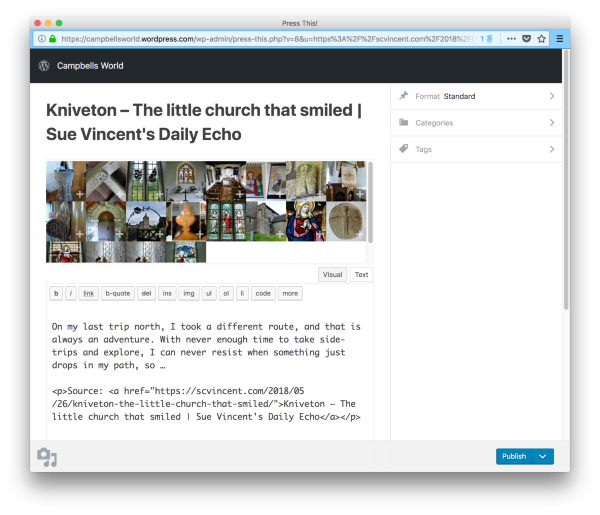Viewport: 600px width, 515px height.
Task: Click the bold 'b' quicktag button
Action: tap(56, 293)
